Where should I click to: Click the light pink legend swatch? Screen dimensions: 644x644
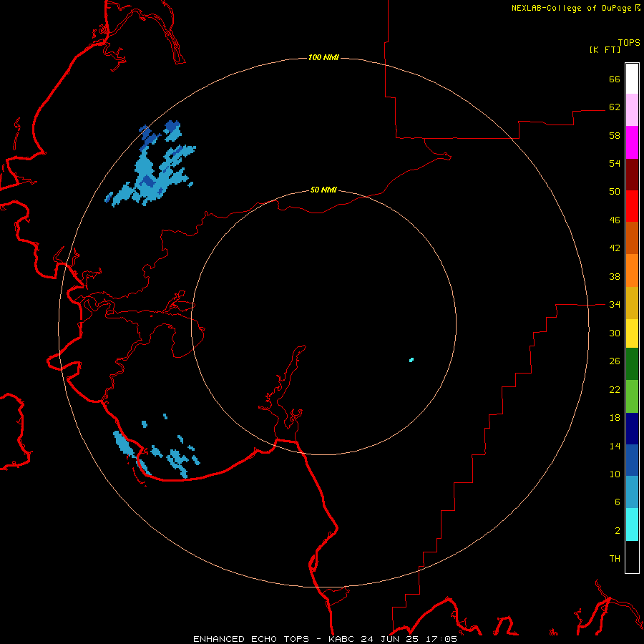coord(632,109)
